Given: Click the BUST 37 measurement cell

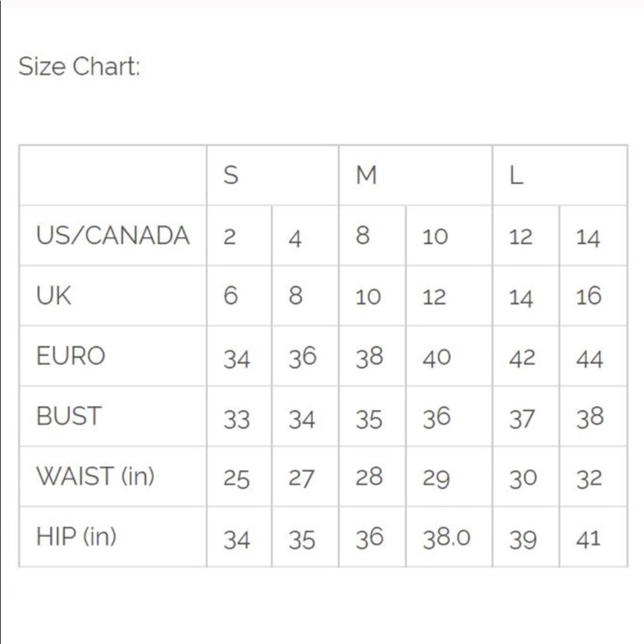Looking at the screenshot, I should click(522, 419).
